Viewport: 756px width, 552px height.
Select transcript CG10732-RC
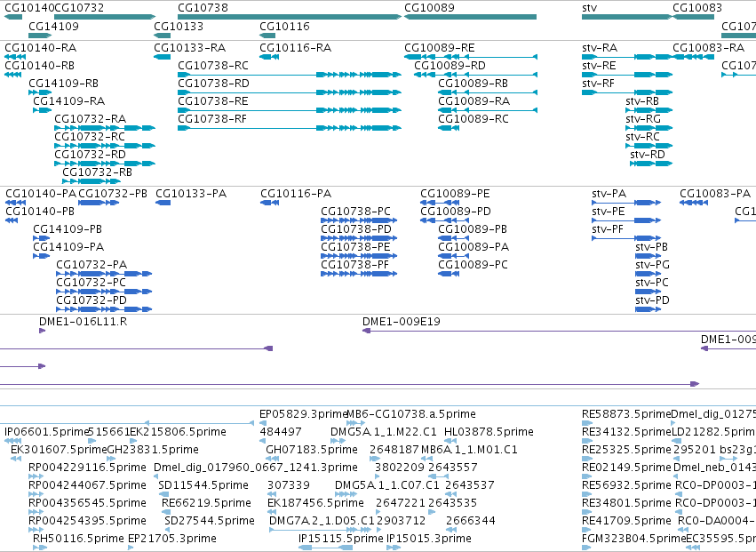(x=90, y=137)
